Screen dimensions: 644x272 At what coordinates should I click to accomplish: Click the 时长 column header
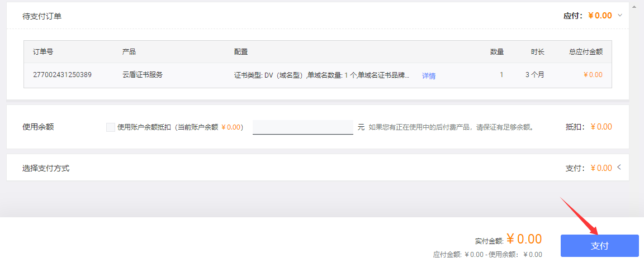click(537, 52)
